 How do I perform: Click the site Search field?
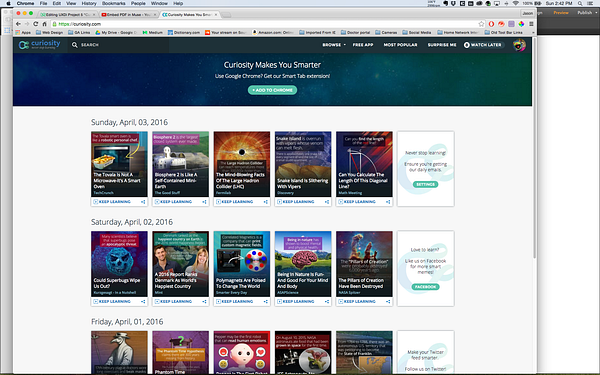(x=119, y=45)
